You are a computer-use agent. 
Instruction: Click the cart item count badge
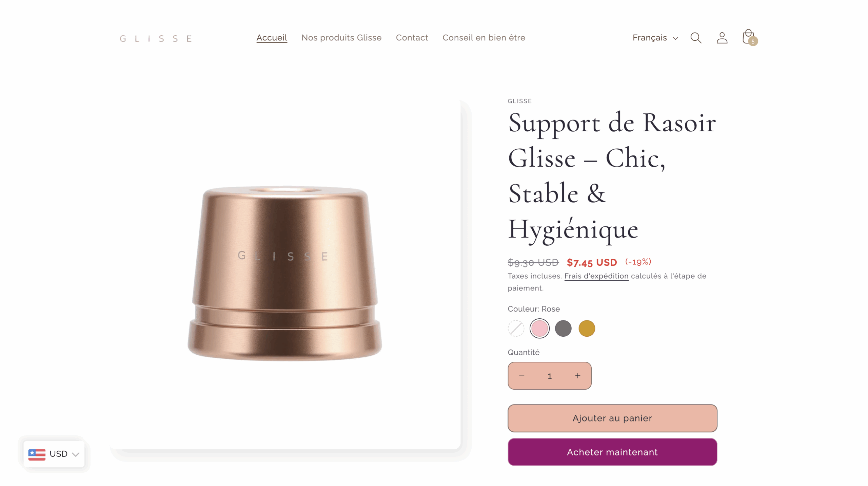click(x=753, y=41)
